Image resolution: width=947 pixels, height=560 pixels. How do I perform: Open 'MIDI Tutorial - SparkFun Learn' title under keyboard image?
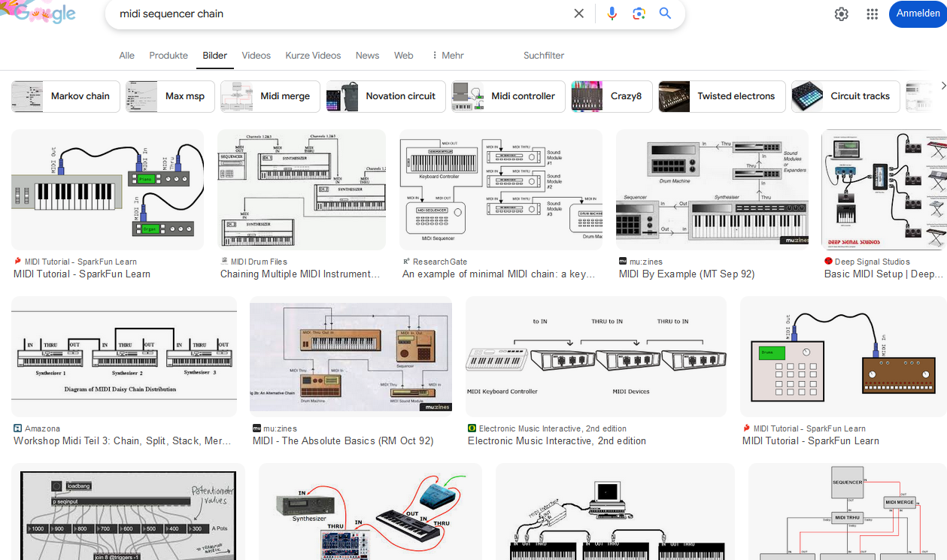(82, 274)
